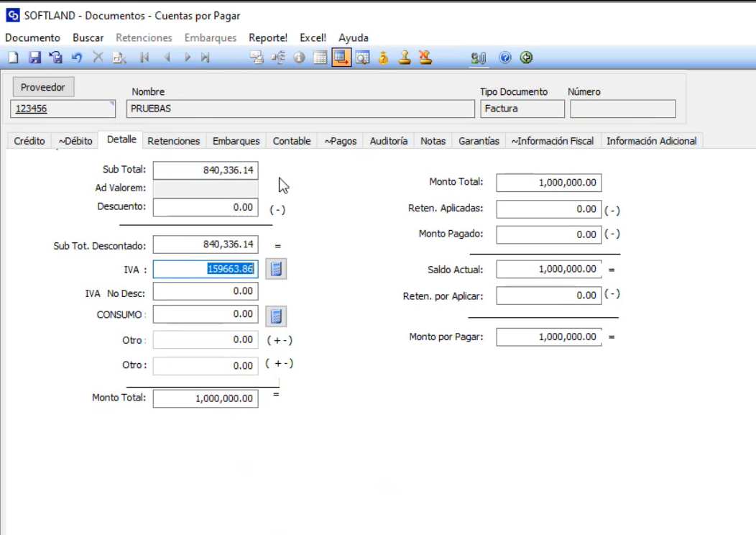Click the money bag toolbar icon
The height and width of the screenshot is (535, 756).
pyautogui.click(x=383, y=58)
